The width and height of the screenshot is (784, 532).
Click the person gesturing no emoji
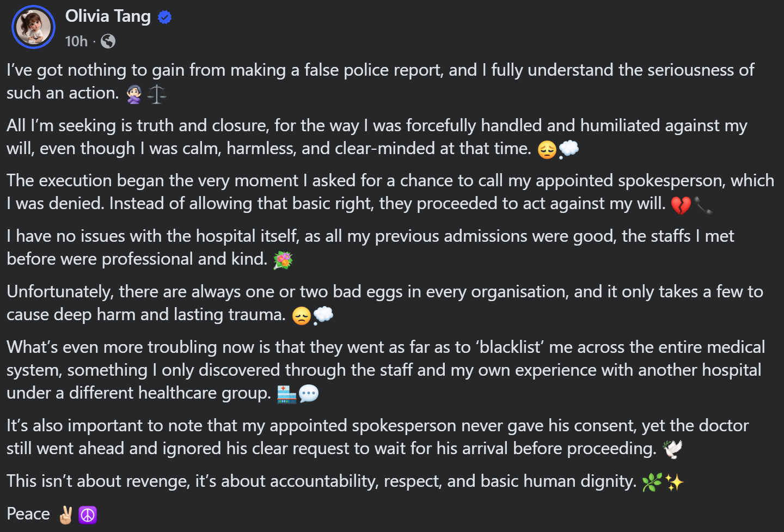pyautogui.click(x=134, y=94)
